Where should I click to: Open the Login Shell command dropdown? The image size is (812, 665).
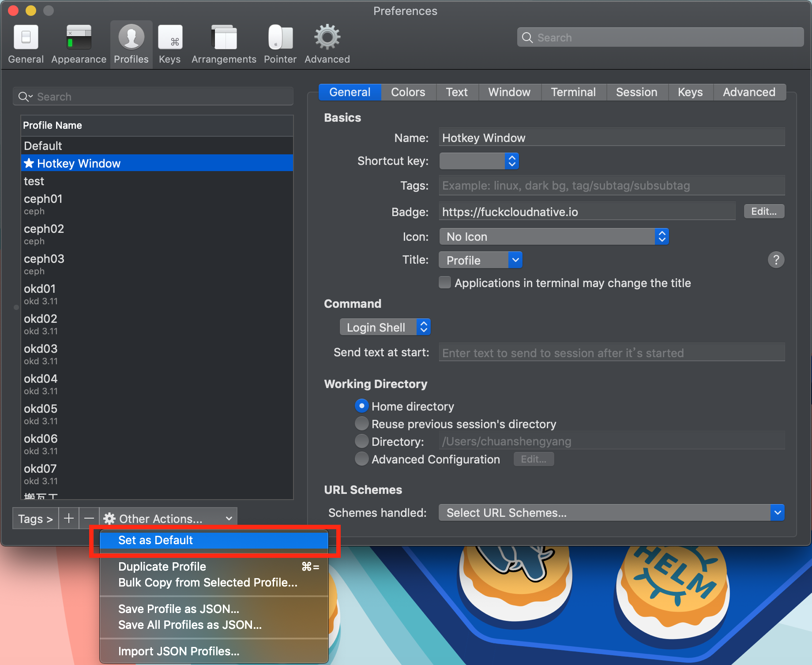384,327
